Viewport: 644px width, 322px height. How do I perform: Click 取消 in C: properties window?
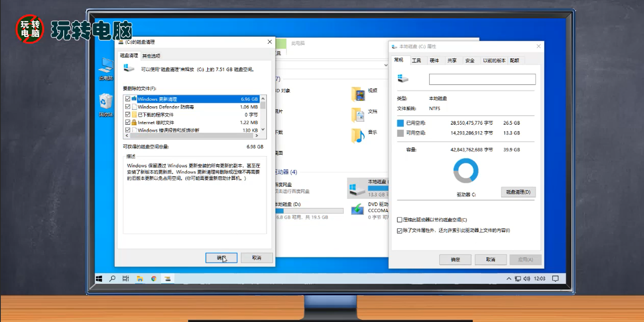[491, 260]
